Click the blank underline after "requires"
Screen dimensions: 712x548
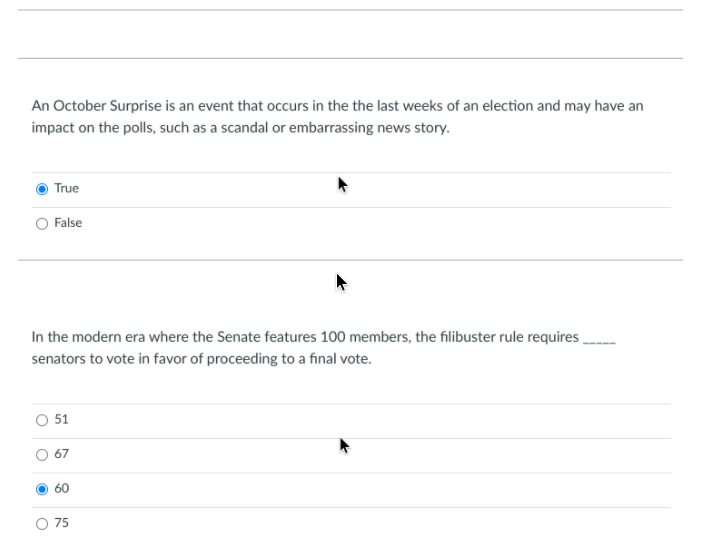point(599,339)
